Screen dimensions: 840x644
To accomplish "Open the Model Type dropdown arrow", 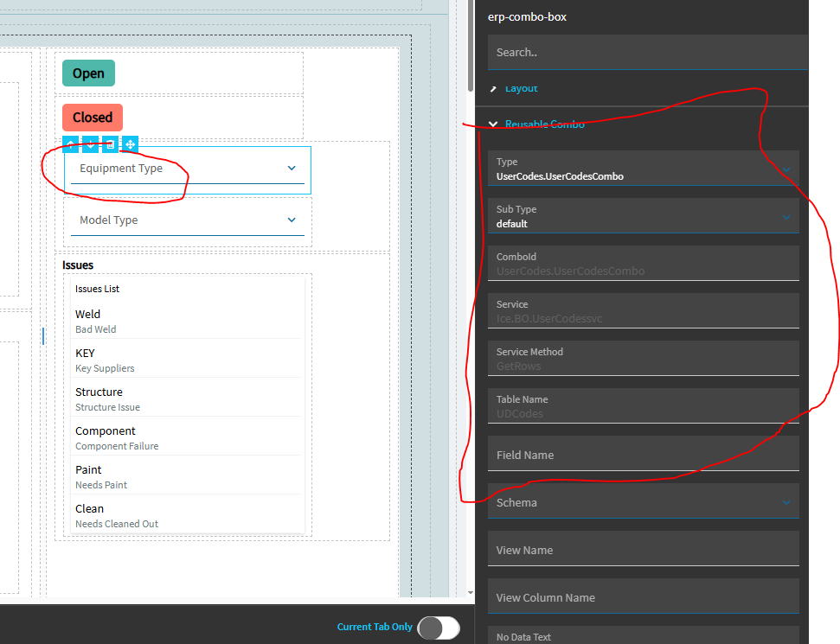I will [x=292, y=220].
